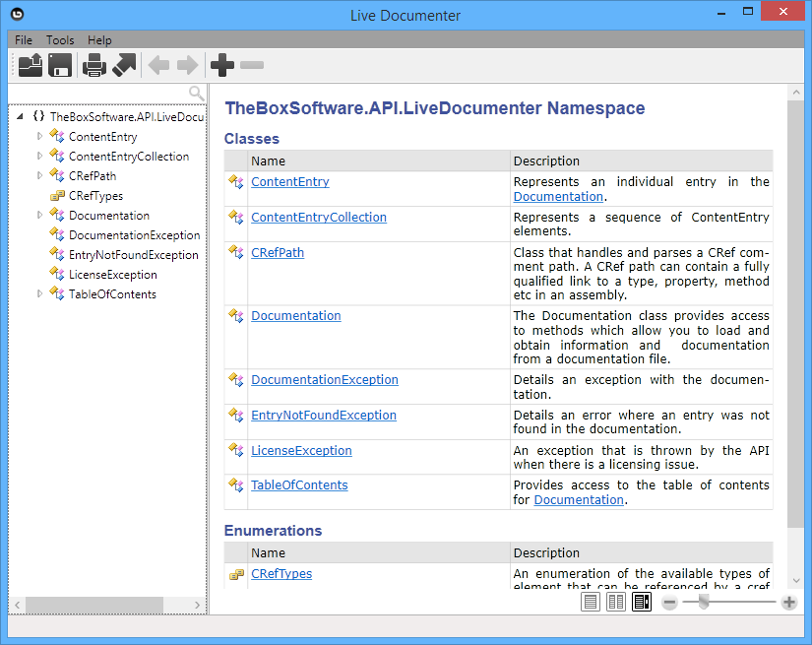812x645 pixels.
Task: Open the LicenseException link
Action: (x=301, y=451)
